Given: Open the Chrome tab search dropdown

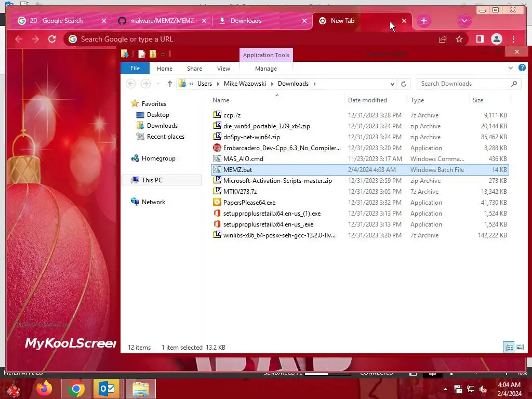Looking at the screenshot, I should click(x=464, y=21).
